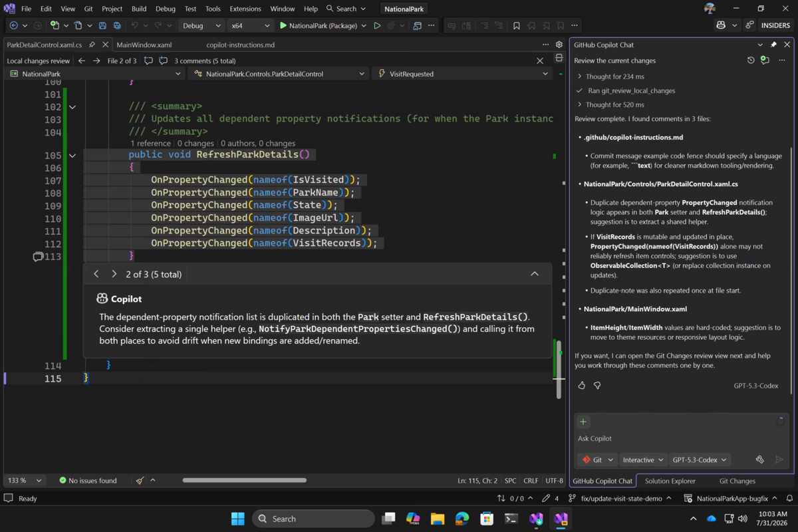Open Copilot chat more options ellipsis
Screen dimensions: 798x532
click(781, 61)
